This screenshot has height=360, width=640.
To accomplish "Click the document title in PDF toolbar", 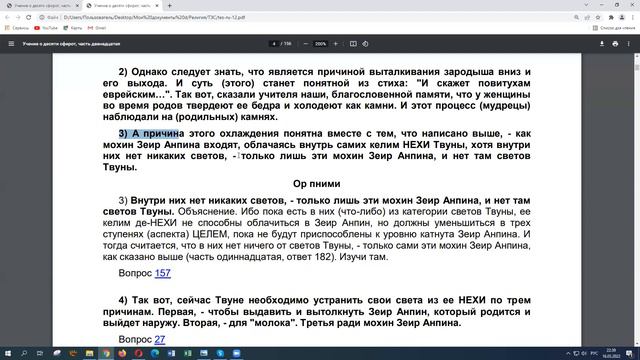I will pos(71,44).
